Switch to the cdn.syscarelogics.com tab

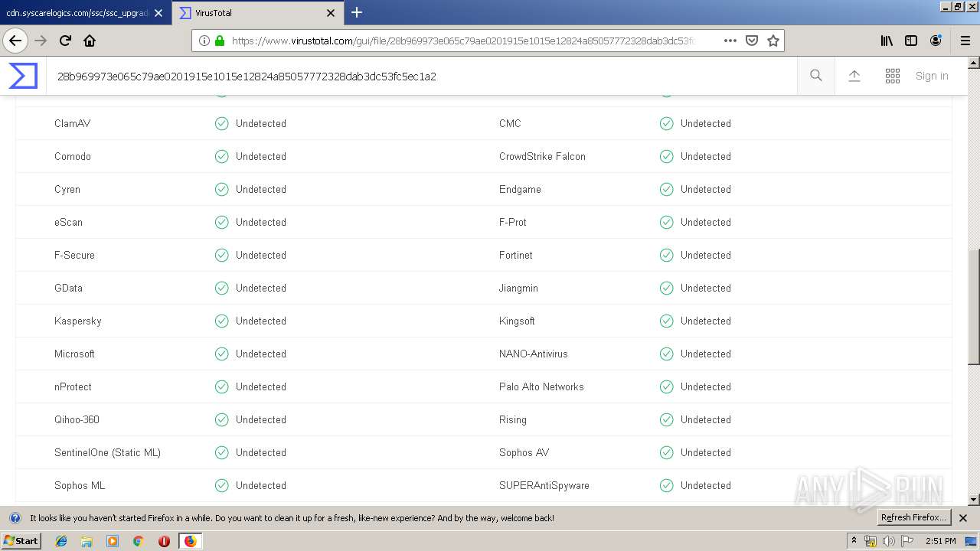coord(77,13)
